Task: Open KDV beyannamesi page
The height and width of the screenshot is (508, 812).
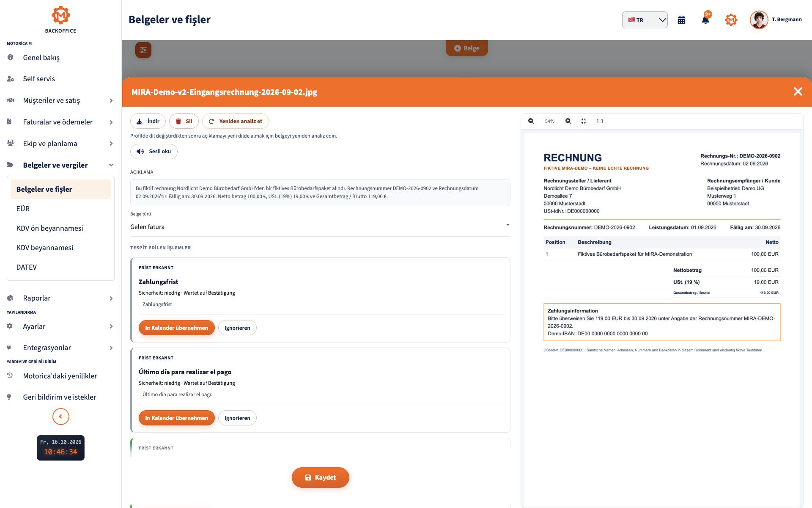Action: tap(60, 248)
